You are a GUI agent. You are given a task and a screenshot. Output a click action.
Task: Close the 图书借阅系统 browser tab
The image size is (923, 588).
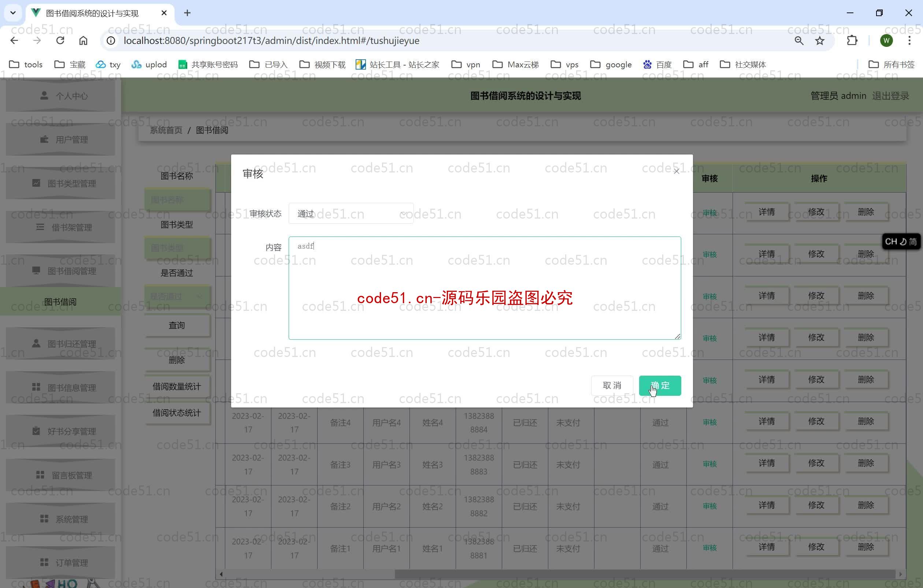click(164, 13)
